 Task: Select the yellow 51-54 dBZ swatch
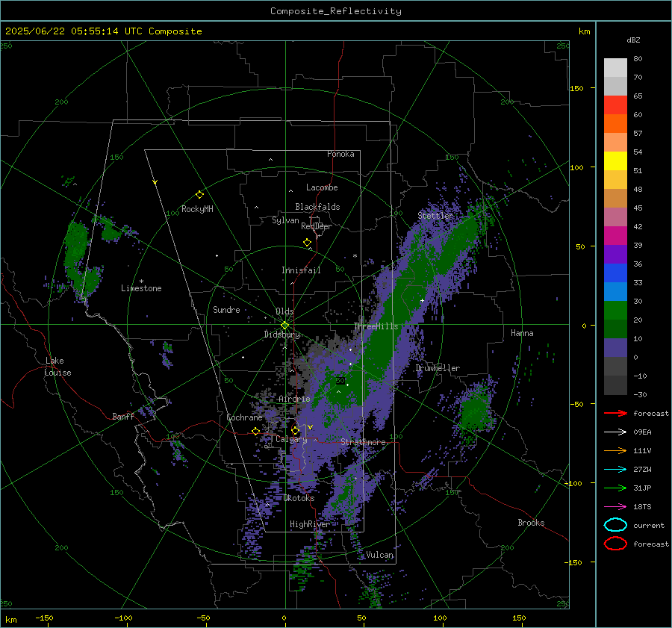tap(615, 161)
